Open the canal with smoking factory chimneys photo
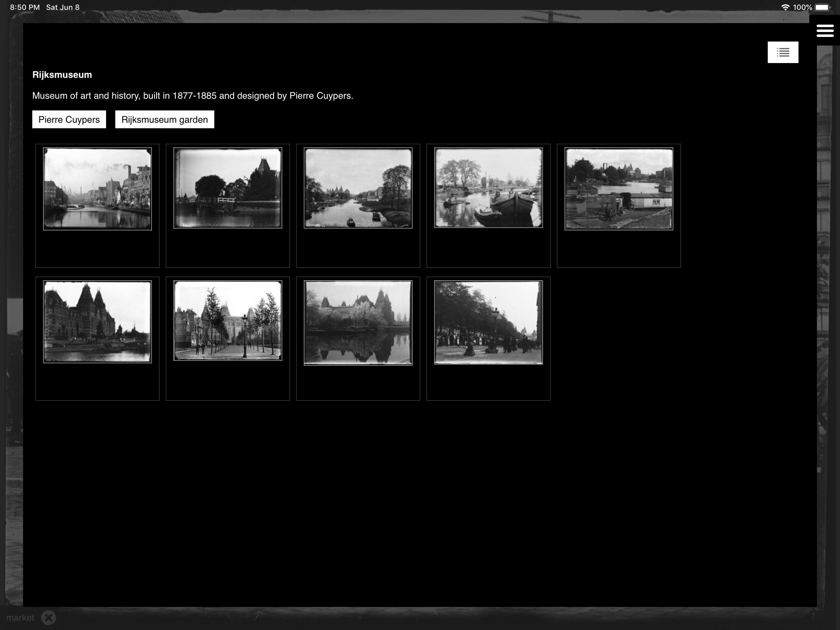 pos(97,189)
